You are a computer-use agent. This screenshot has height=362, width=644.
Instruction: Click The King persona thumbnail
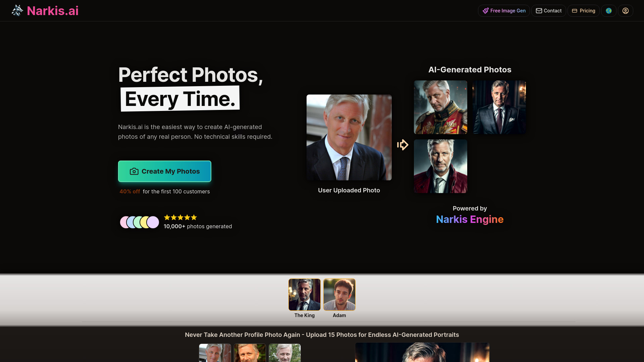coord(304,294)
